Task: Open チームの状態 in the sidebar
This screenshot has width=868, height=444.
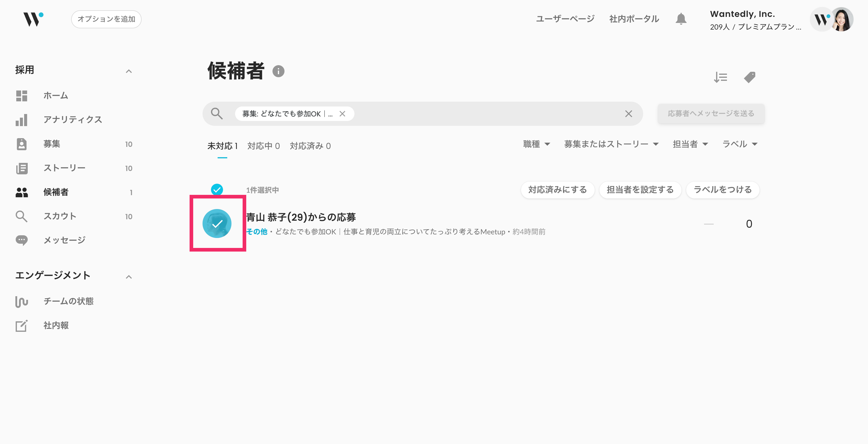Action: click(x=68, y=301)
